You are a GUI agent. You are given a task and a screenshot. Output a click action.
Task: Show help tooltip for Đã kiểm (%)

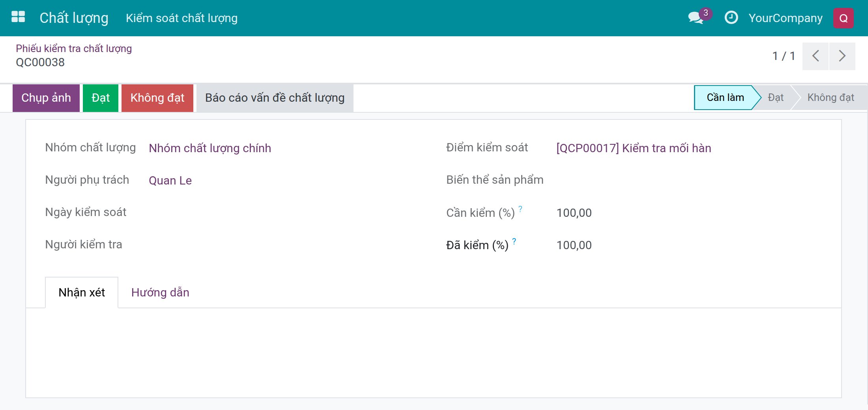pyautogui.click(x=514, y=241)
